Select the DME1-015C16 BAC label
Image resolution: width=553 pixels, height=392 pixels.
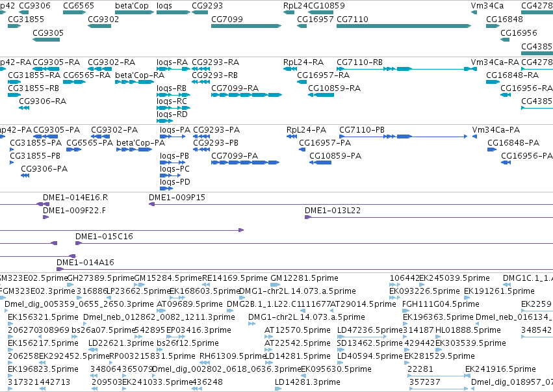click(x=104, y=237)
